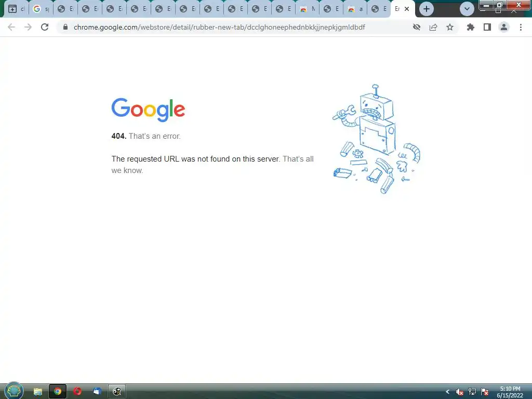Reload the current page
The width and height of the screenshot is (532, 399).
pos(45,27)
